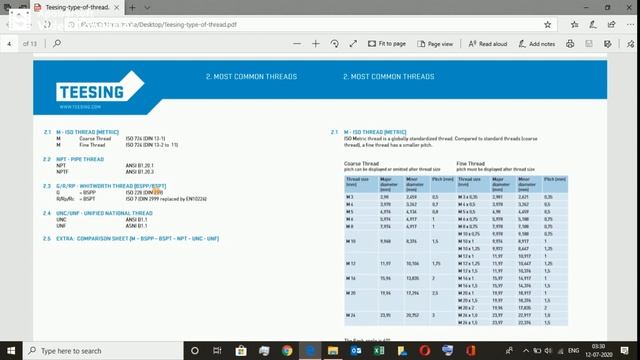Switch to full-screen layout
This screenshot has width=640, height=360.
click(x=353, y=44)
